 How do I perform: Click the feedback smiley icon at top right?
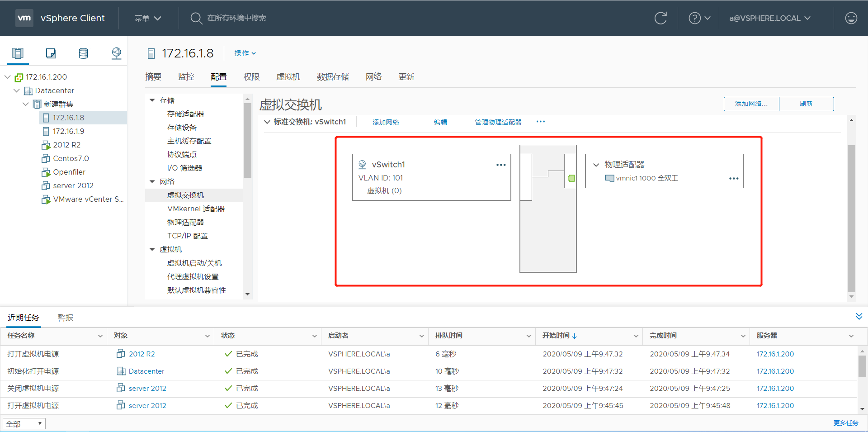pos(851,18)
